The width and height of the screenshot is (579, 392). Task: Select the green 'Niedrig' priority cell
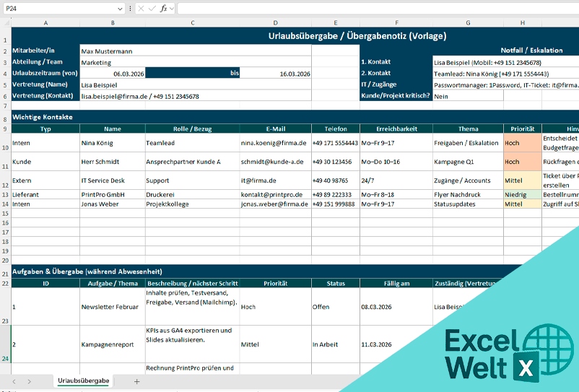[x=522, y=195]
